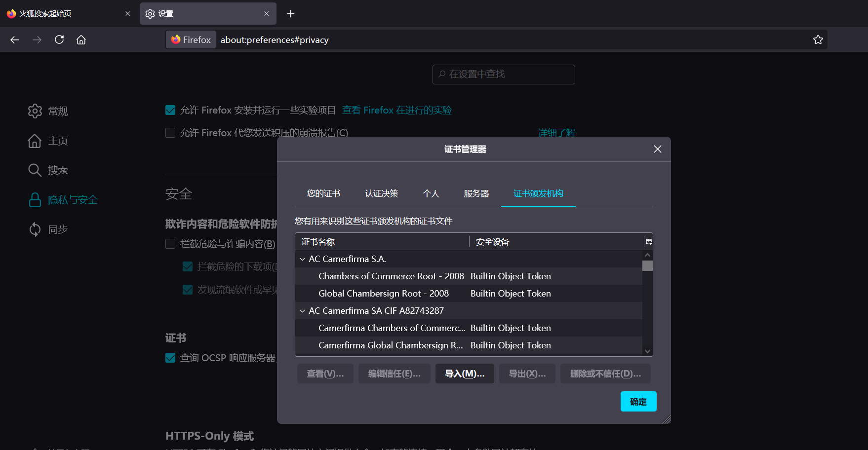The image size is (868, 450).
Task: Click the column display options icon in certificate list
Action: point(648,241)
